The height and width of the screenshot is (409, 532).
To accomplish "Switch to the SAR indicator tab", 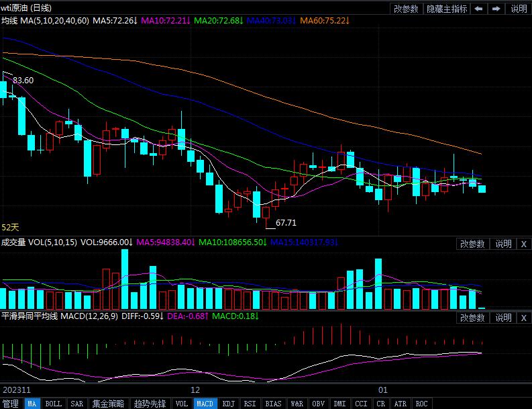I will point(76,404).
